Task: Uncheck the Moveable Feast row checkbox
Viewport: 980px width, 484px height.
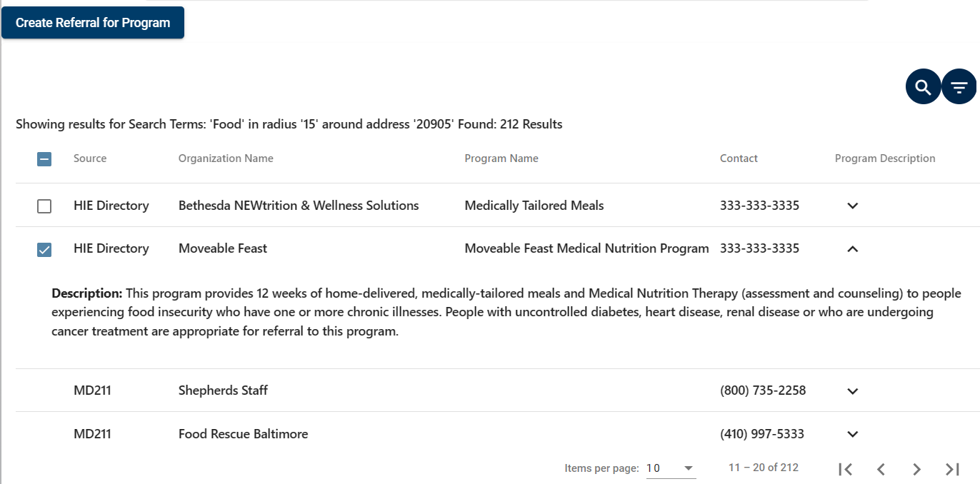Action: pos(44,249)
